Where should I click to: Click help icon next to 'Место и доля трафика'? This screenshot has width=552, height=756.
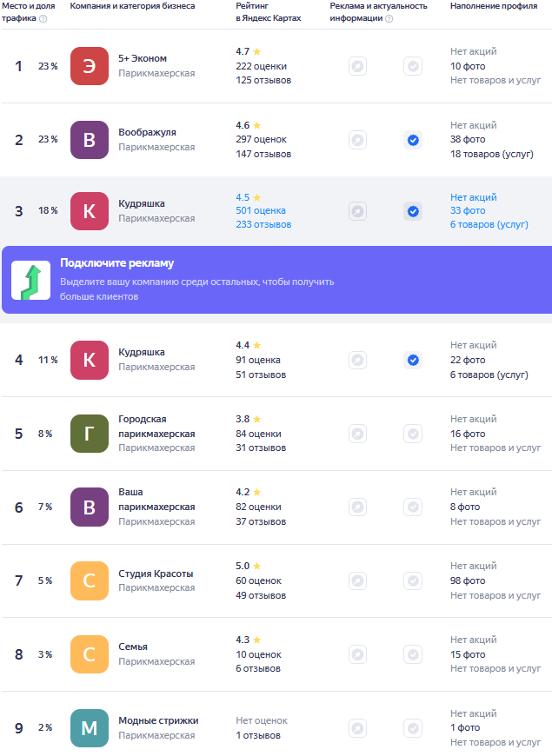coord(43,18)
